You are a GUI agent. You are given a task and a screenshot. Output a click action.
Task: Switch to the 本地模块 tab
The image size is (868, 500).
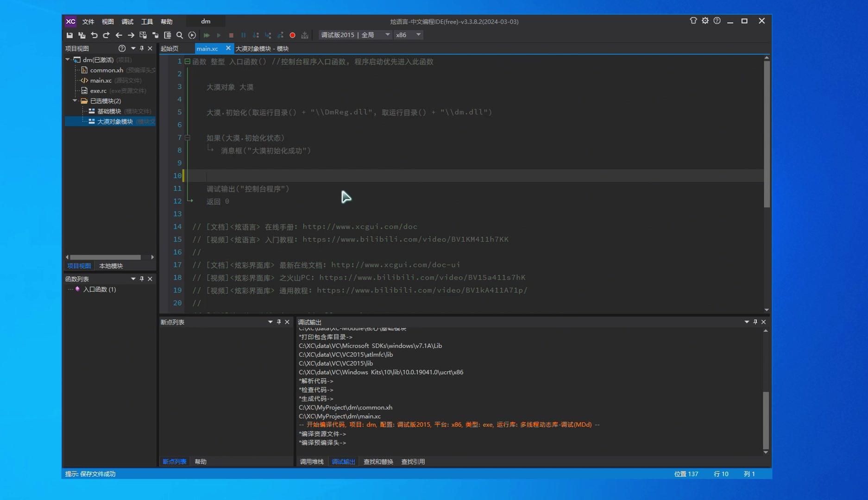pyautogui.click(x=111, y=266)
